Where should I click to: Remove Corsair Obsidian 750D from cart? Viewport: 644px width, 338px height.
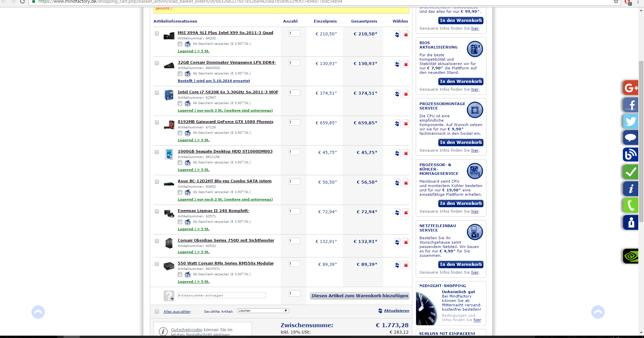tap(406, 242)
